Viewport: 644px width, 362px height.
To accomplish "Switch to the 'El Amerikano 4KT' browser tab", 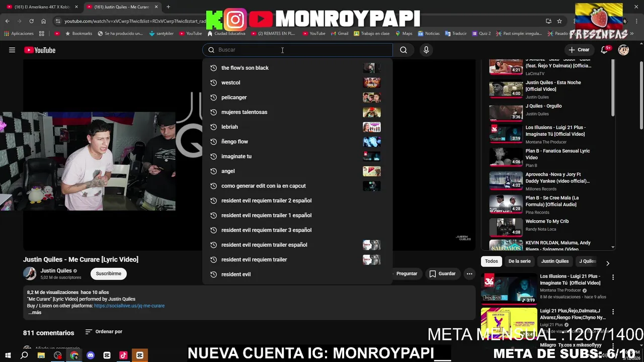I will (42, 7).
